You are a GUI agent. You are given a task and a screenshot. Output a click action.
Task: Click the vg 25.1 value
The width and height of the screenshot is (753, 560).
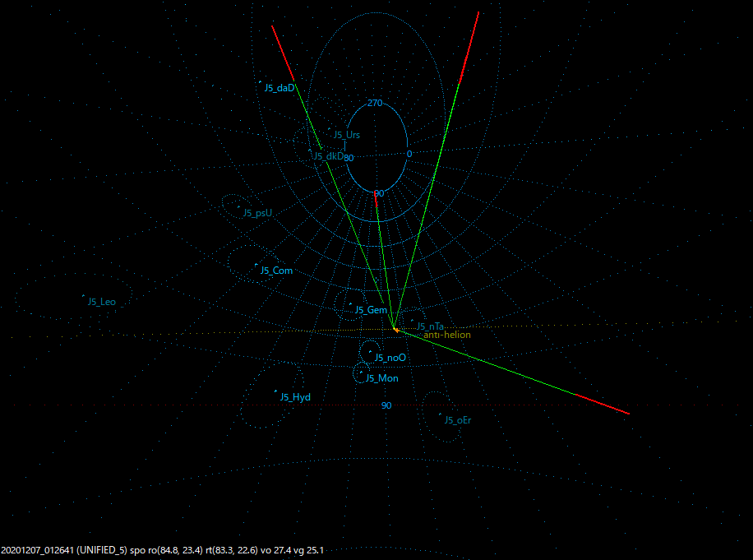pos(307,550)
